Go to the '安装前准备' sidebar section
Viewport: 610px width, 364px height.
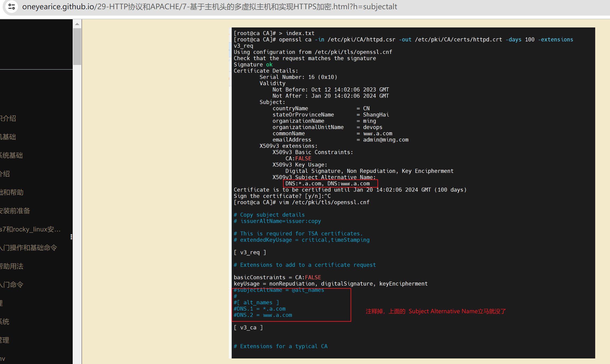(x=15, y=211)
